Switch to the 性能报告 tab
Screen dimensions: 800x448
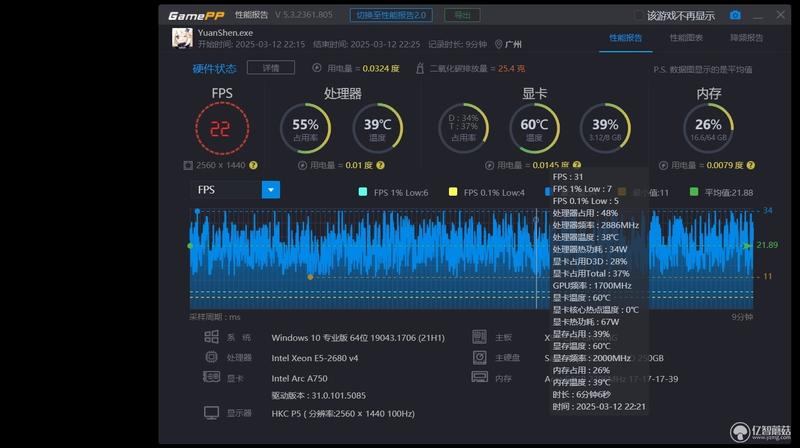(x=626, y=38)
